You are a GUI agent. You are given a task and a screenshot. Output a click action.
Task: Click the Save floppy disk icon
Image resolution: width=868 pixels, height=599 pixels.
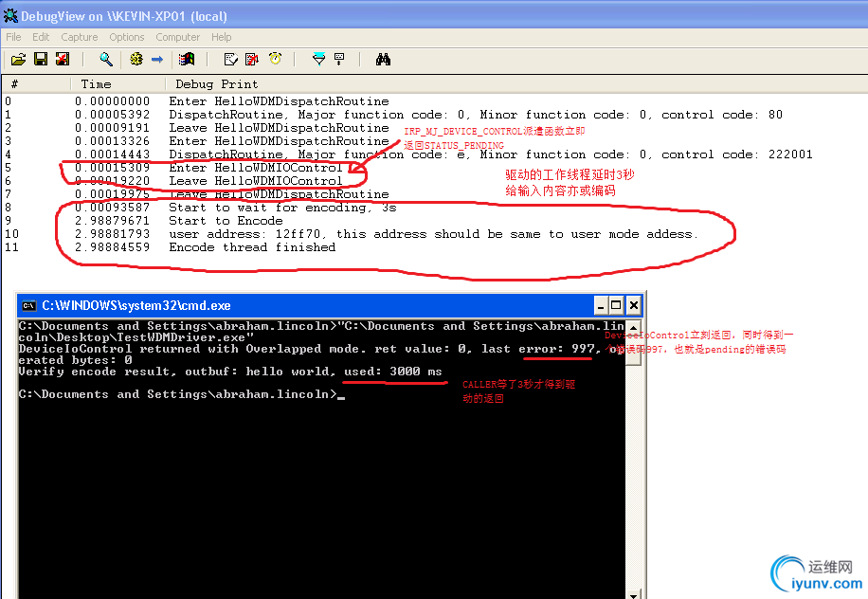(41, 59)
